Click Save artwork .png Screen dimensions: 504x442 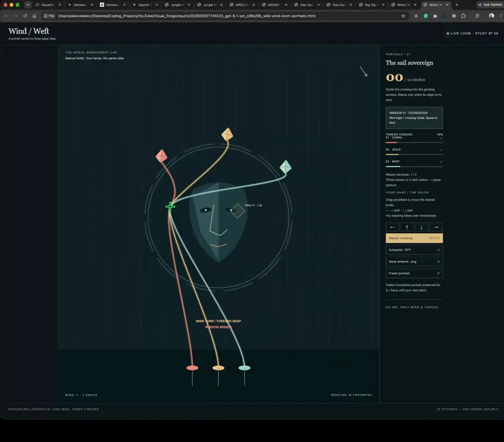pos(414,262)
